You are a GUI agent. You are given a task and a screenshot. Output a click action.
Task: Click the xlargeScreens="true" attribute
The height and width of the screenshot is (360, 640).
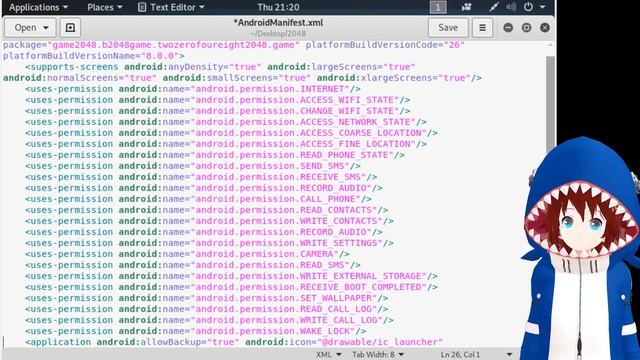(393, 78)
